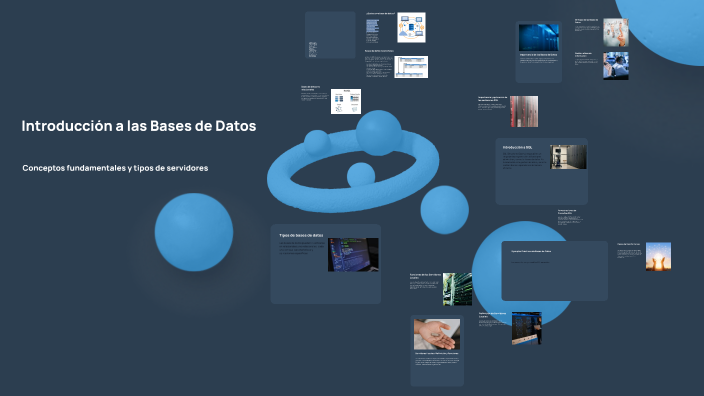704x396 pixels.
Task: Select the title 'Introducción a las Bases de Datos'
Action: 139,126
